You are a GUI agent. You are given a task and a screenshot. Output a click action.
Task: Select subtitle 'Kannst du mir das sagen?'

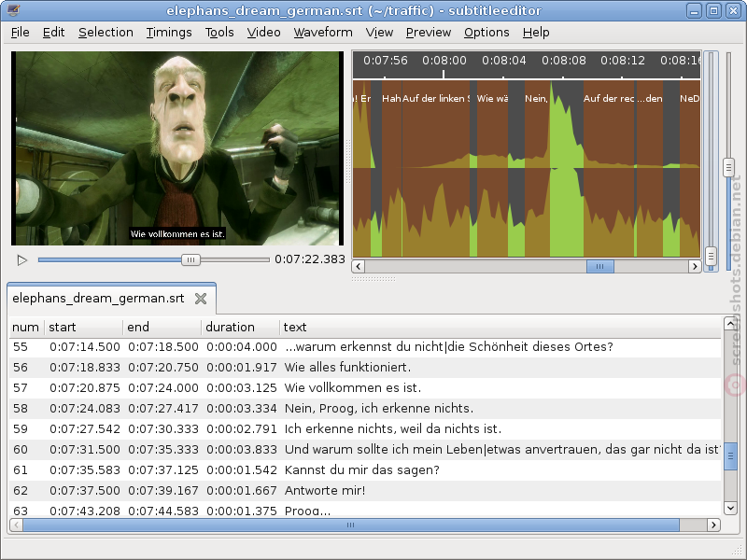pos(365,469)
